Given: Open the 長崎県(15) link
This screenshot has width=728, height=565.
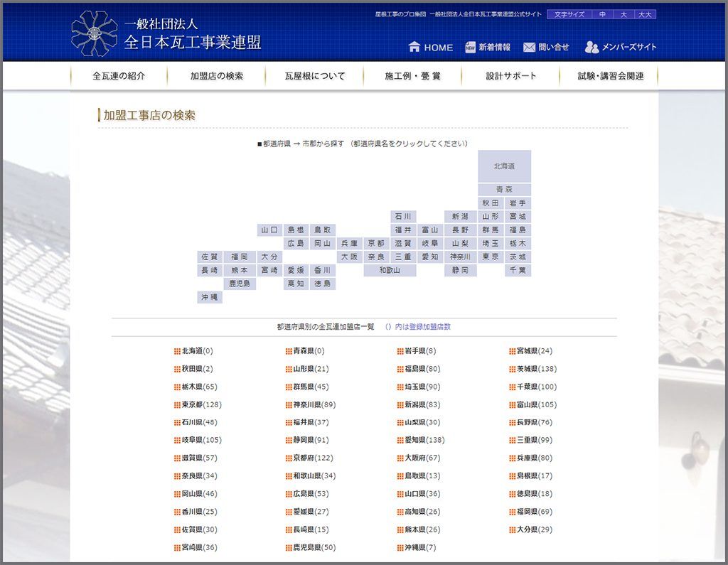Looking at the screenshot, I should pyautogui.click(x=311, y=529).
